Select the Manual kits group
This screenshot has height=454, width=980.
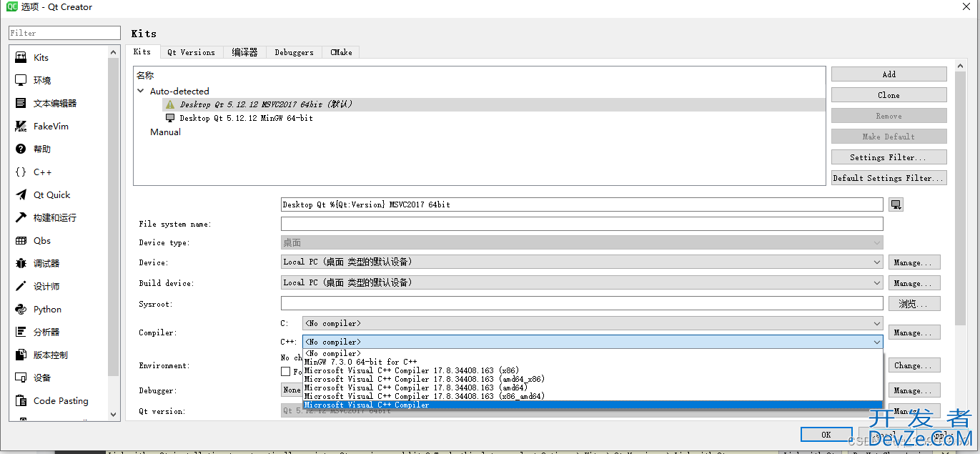pyautogui.click(x=165, y=132)
